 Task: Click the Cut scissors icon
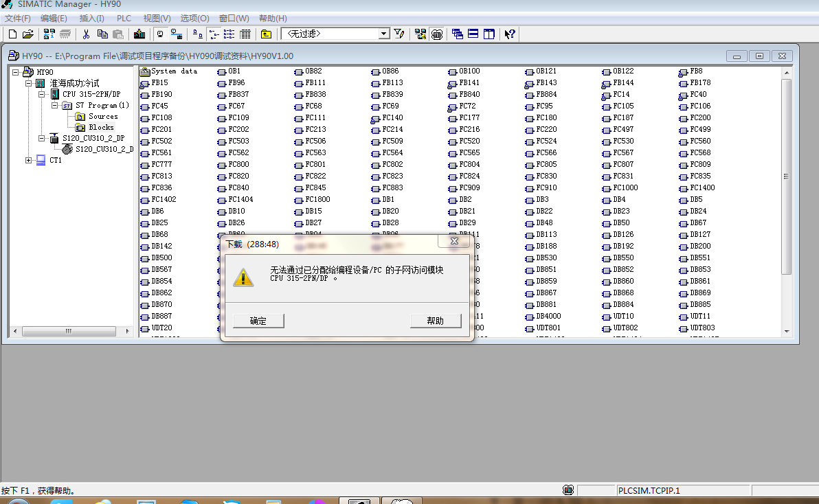pyautogui.click(x=86, y=34)
